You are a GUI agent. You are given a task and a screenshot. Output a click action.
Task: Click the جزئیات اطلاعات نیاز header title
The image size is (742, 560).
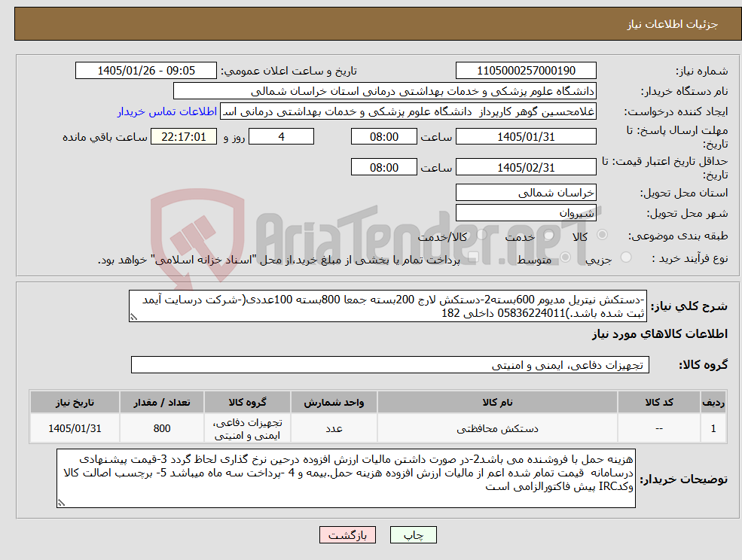[673, 24]
